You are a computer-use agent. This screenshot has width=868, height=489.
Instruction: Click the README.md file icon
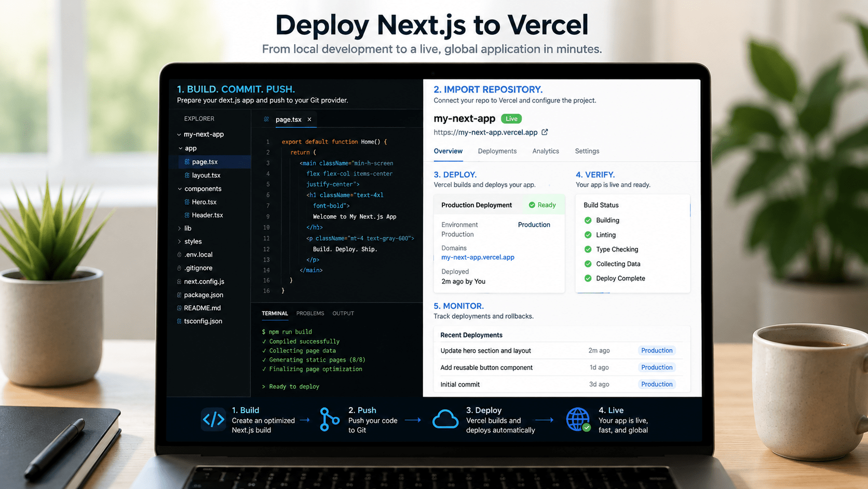tap(179, 308)
